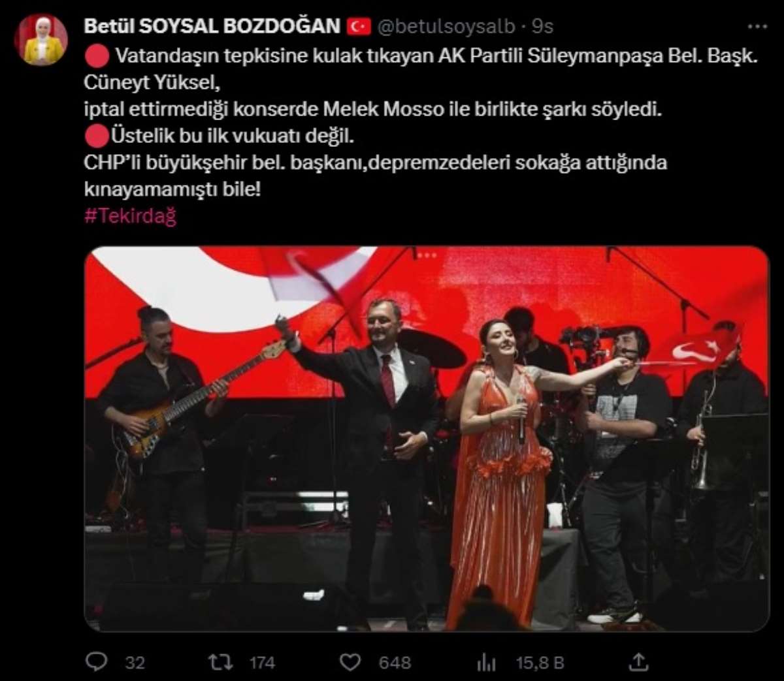Open the three-dot more options menu
784x681 pixels.
click(757, 26)
